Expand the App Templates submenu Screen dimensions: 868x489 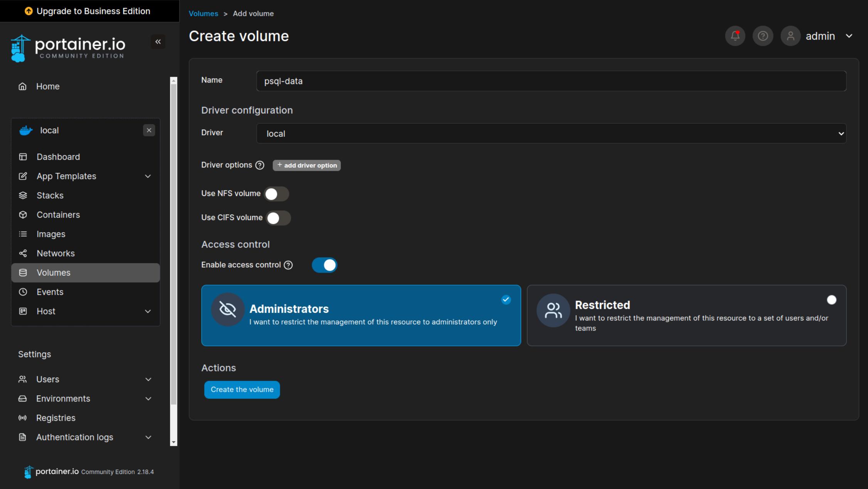148,176
